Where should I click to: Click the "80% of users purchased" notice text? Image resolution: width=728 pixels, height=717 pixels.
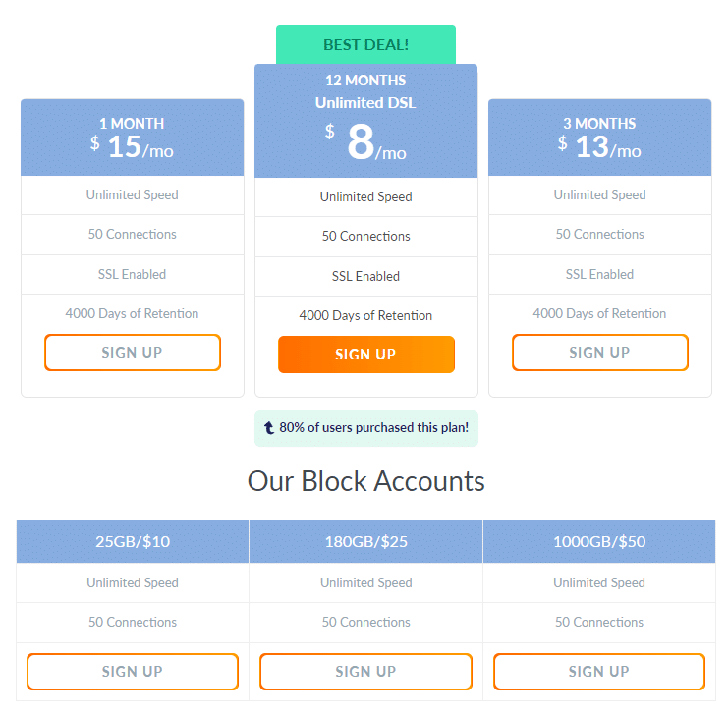click(x=373, y=428)
